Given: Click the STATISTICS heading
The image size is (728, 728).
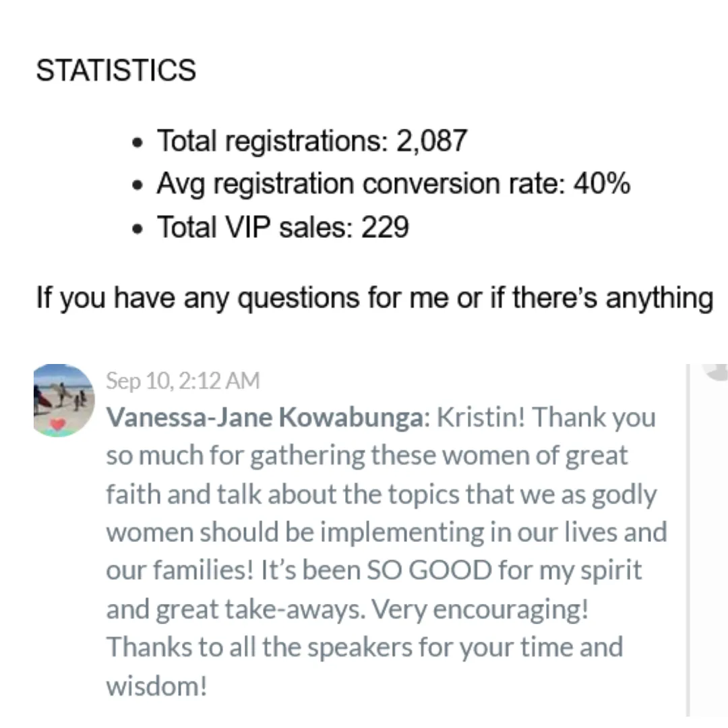Looking at the screenshot, I should (116, 70).
